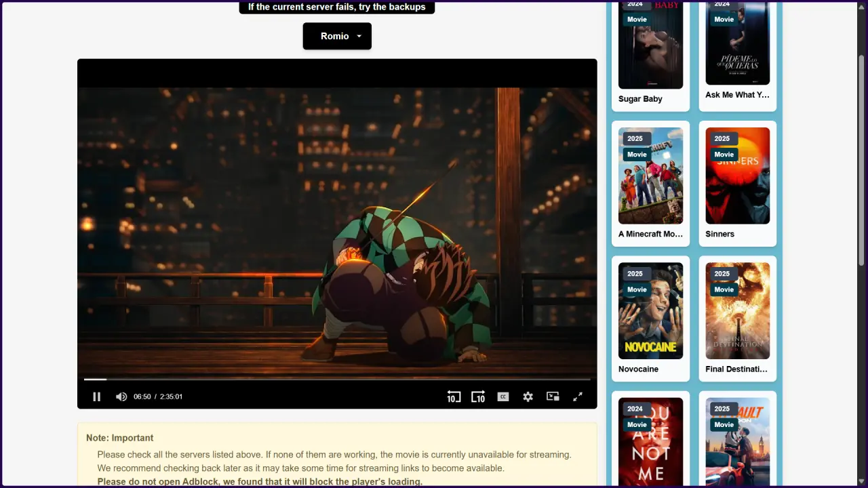Click the Ask Me What Y... title

737,95
